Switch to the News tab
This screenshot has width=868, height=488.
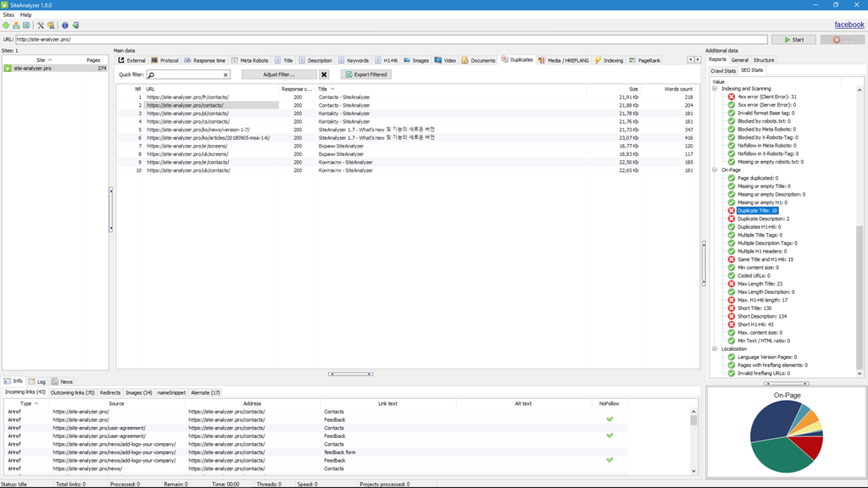coord(62,382)
